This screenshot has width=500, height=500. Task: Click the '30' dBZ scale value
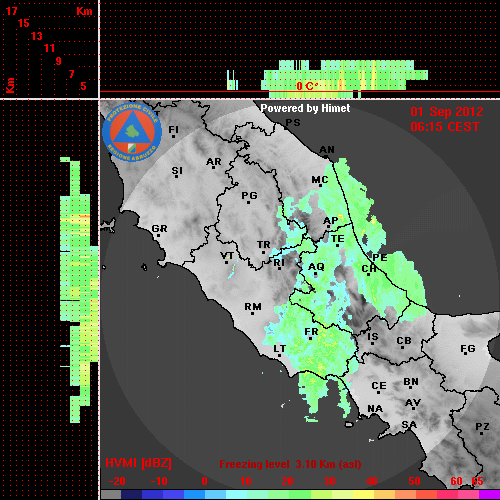click(x=329, y=481)
